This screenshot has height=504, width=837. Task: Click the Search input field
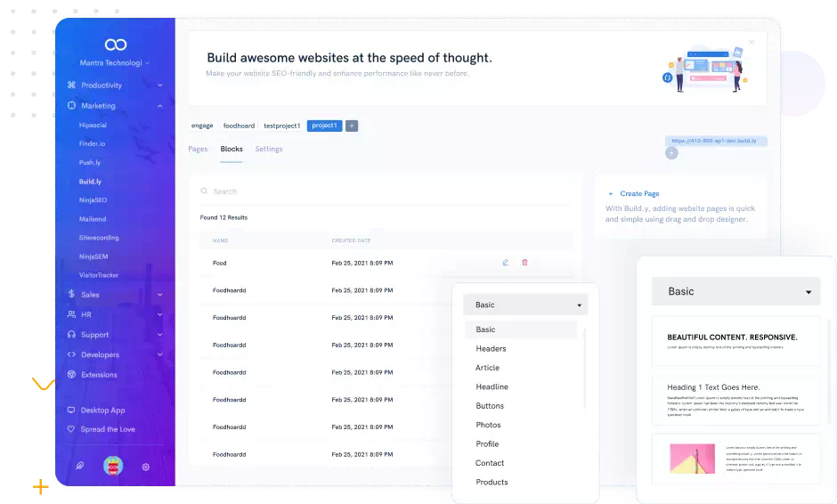coord(386,191)
